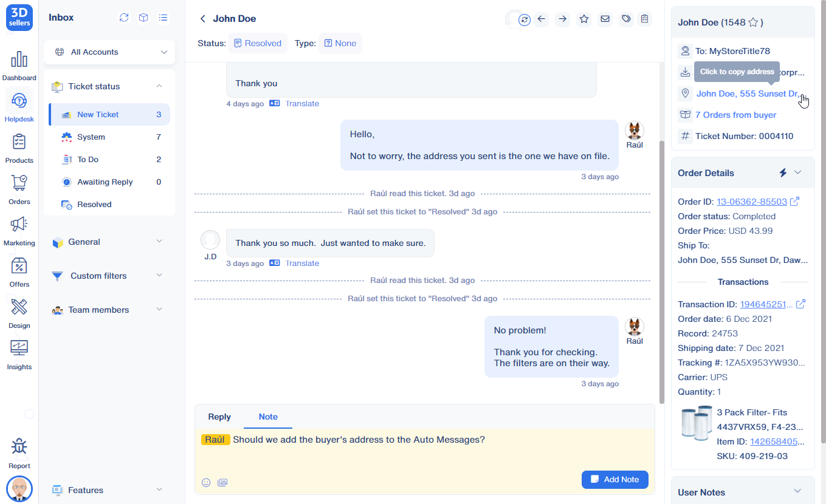Open the Dashboard from the sidebar
Screen dimensions: 826x504
(x=19, y=66)
